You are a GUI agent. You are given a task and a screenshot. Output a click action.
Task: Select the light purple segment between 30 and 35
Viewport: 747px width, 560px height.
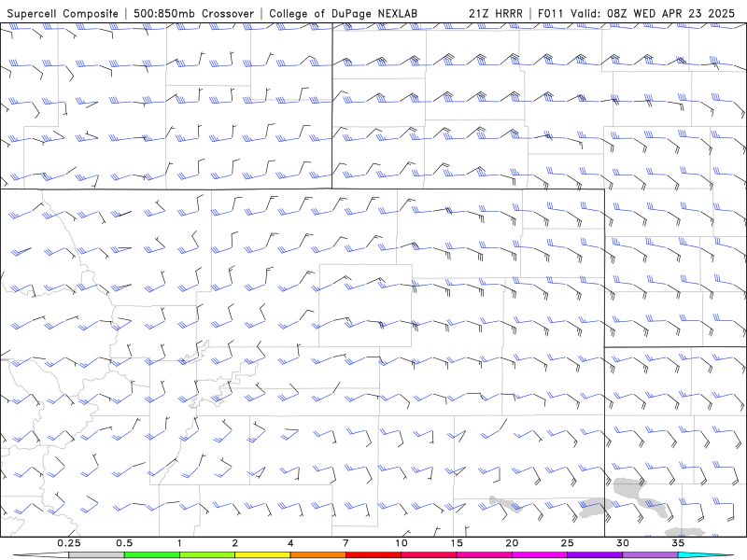[x=650, y=555]
